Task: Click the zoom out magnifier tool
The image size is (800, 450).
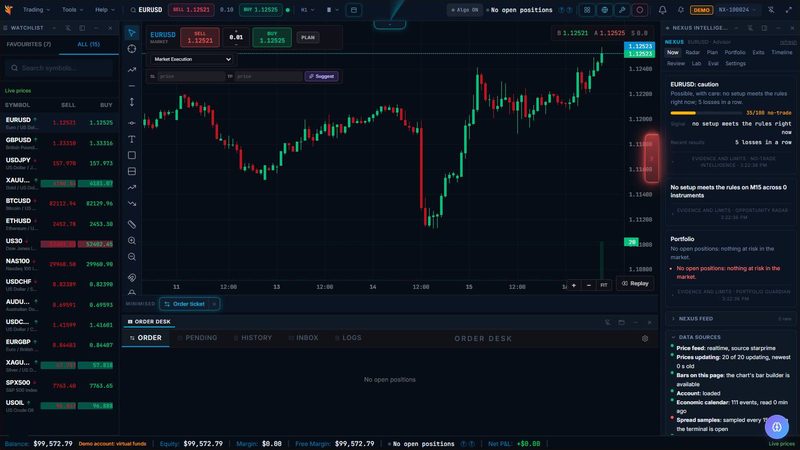Action: click(132, 257)
